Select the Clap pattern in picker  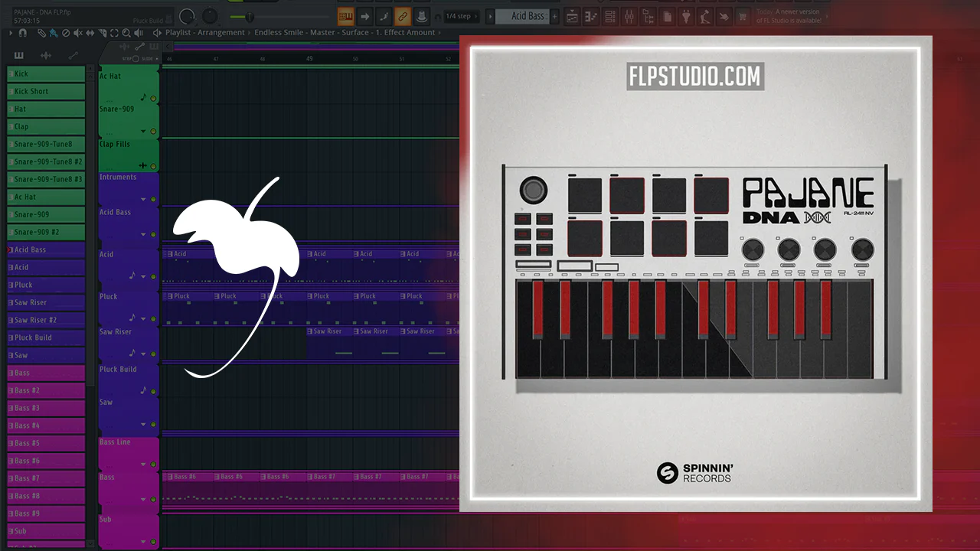click(x=46, y=127)
